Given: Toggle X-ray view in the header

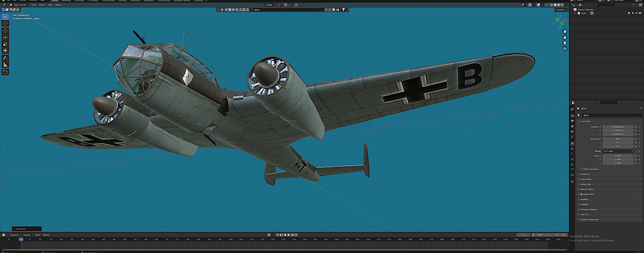Looking at the screenshot, I should (x=547, y=5).
